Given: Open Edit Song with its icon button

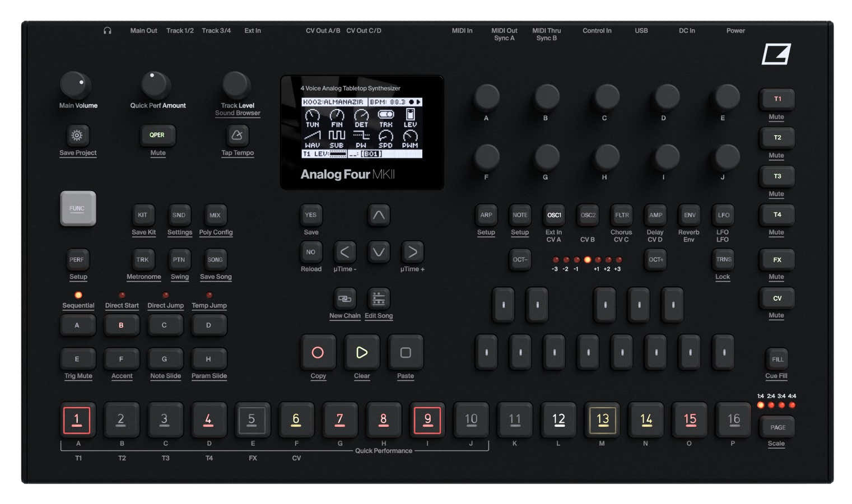Looking at the screenshot, I should pyautogui.click(x=379, y=298).
